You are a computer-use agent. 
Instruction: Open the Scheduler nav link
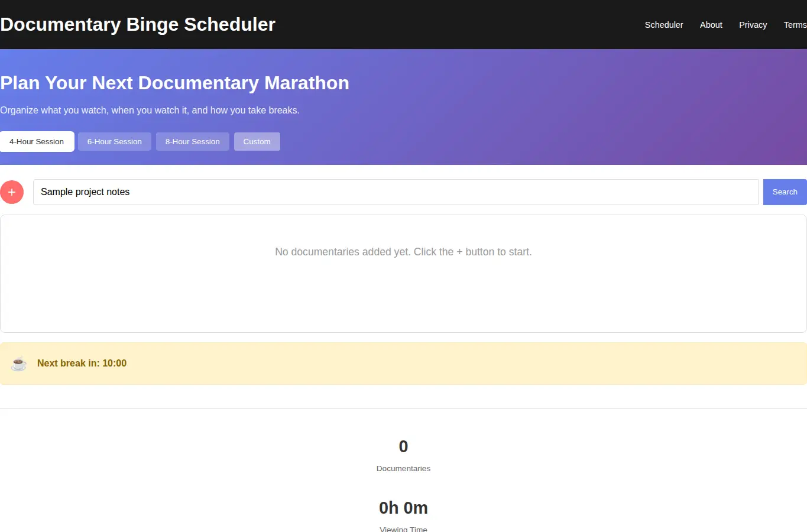664,25
